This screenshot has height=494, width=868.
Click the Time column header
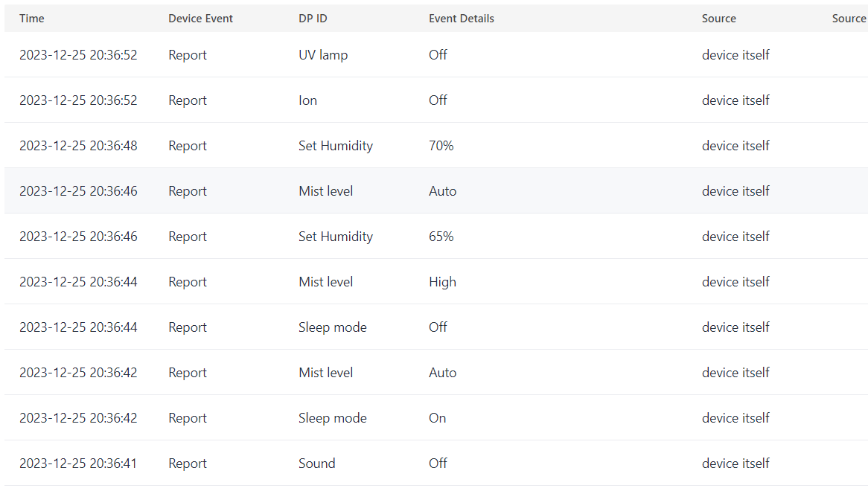32,19
